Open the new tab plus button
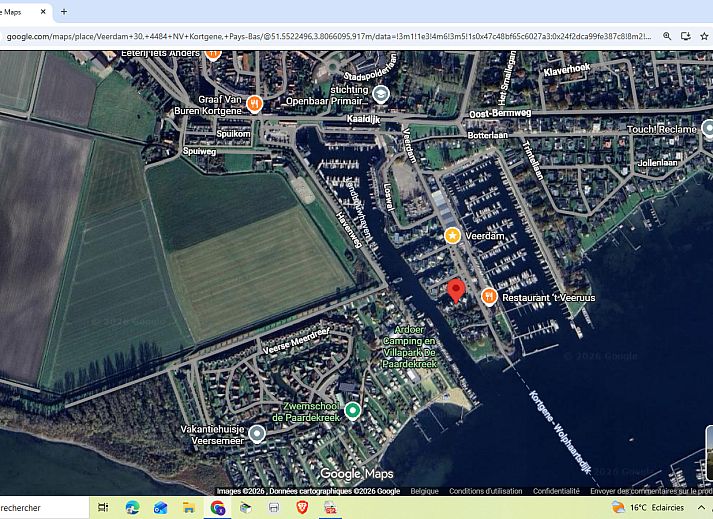The width and height of the screenshot is (713, 519). click(64, 12)
